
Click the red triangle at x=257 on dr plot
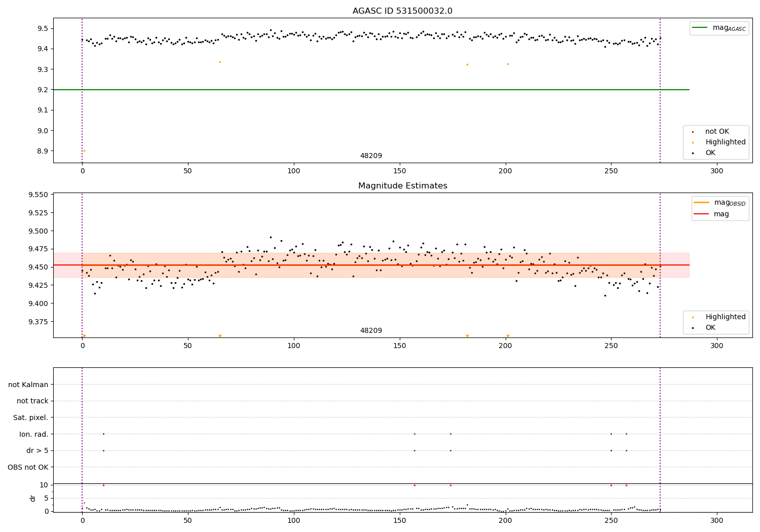pos(626,485)
